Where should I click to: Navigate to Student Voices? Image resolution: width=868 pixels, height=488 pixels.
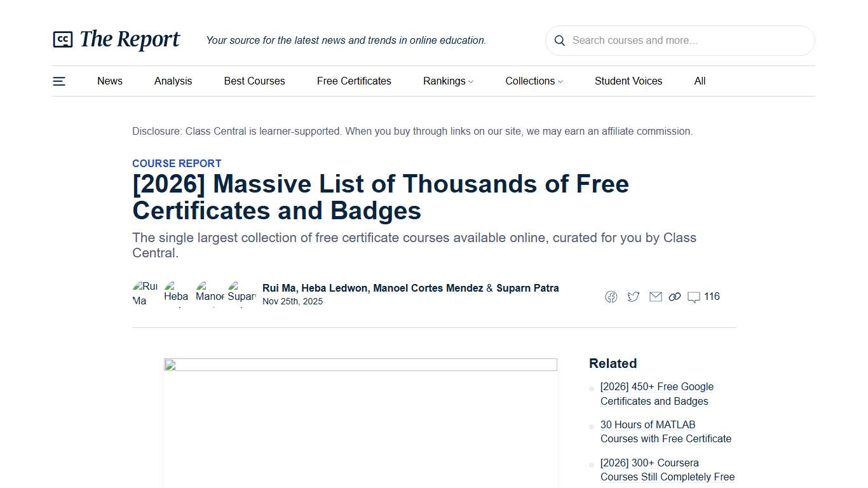click(628, 81)
